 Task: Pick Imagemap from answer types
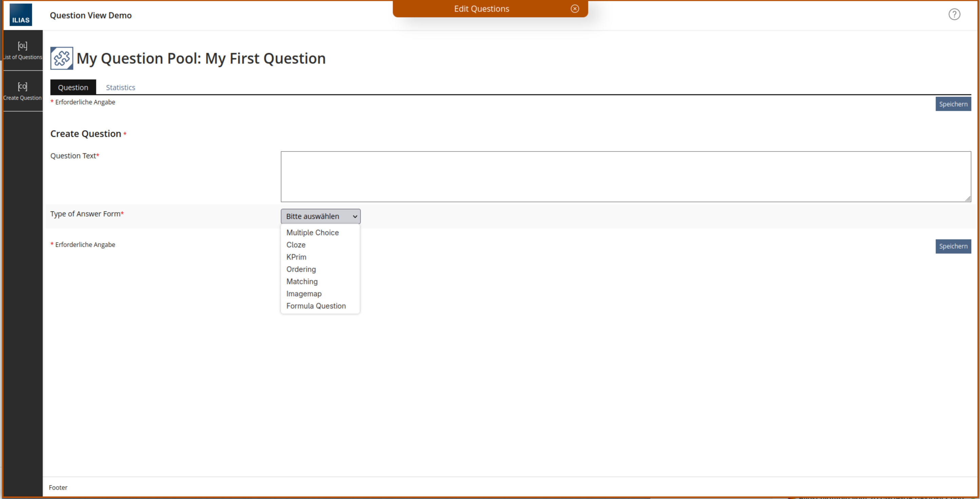[x=304, y=294]
